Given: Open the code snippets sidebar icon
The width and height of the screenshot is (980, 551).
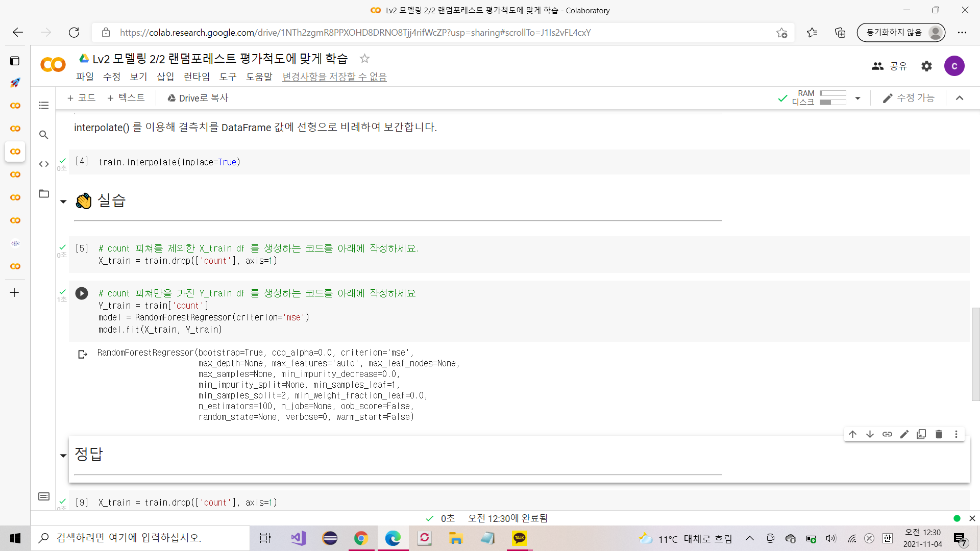Looking at the screenshot, I should (x=44, y=164).
